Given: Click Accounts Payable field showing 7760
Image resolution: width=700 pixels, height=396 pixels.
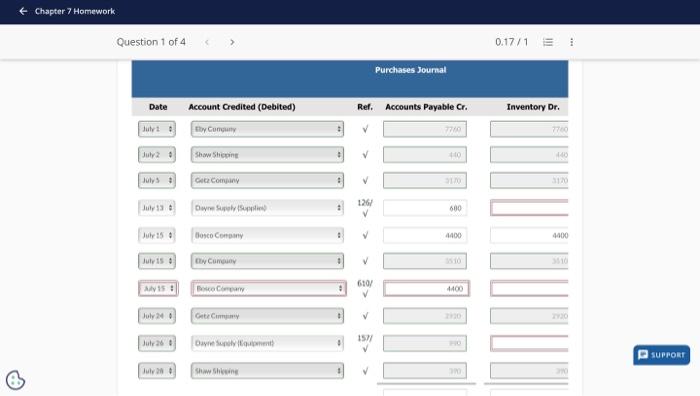Looking at the screenshot, I should pos(425,129).
